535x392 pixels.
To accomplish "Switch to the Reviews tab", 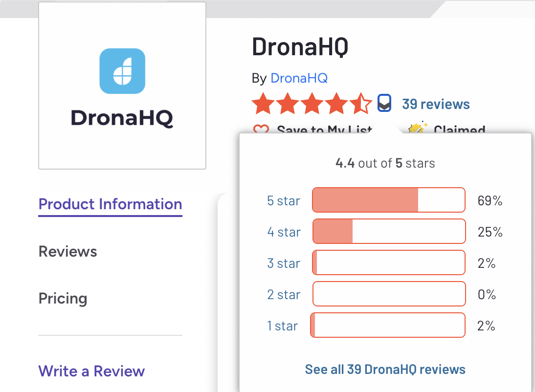I will pos(68,251).
